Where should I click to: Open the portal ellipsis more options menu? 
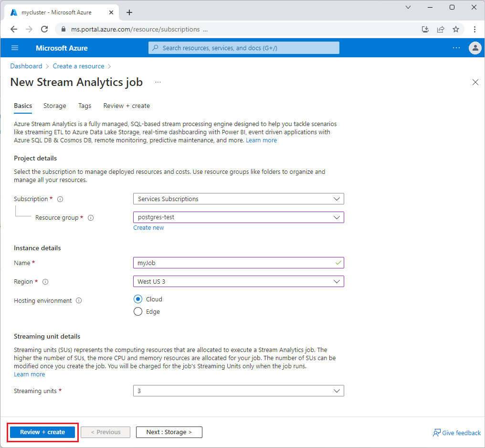pyautogui.click(x=456, y=48)
